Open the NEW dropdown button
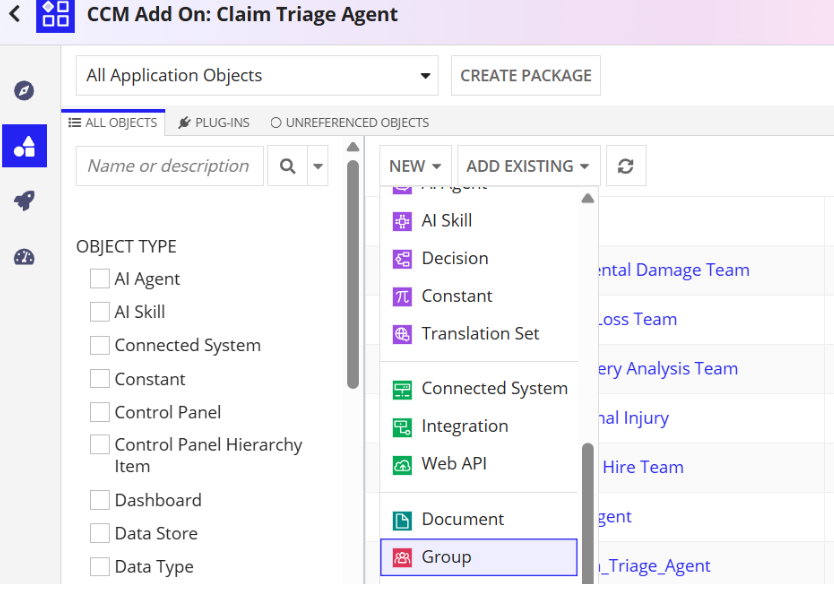This screenshot has width=834, height=592. pos(415,166)
